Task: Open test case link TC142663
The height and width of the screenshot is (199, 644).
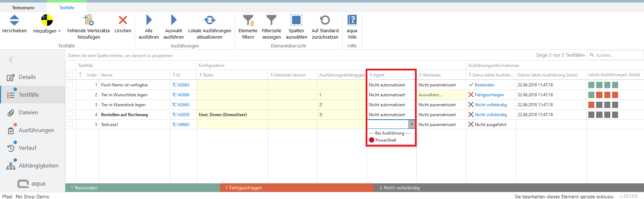Action: 181,85
